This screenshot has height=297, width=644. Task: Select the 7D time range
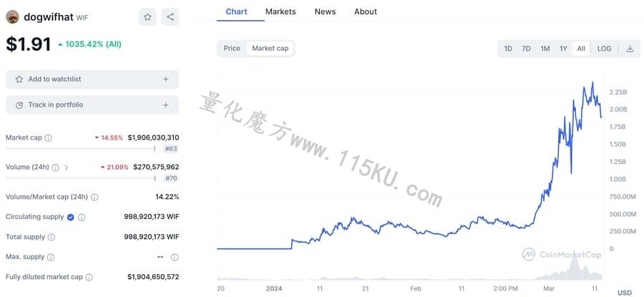(x=526, y=49)
